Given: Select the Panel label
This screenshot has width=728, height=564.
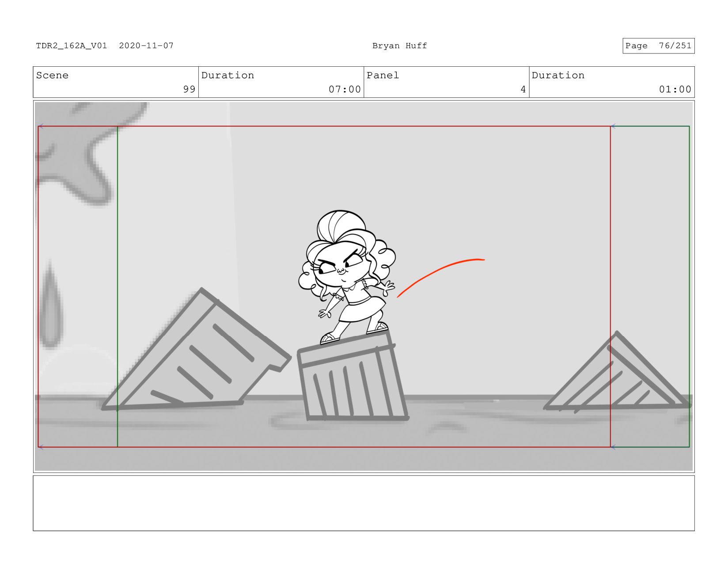Looking at the screenshot, I should 383,75.
